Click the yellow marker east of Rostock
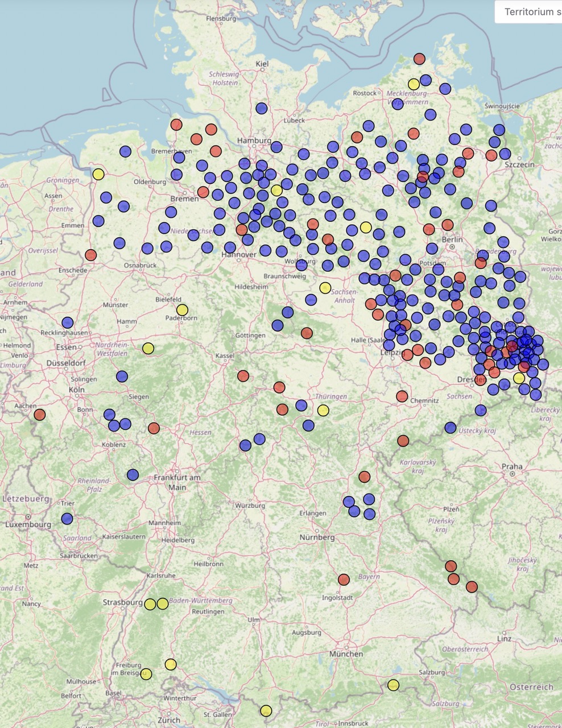This screenshot has height=728, width=562. point(414,84)
